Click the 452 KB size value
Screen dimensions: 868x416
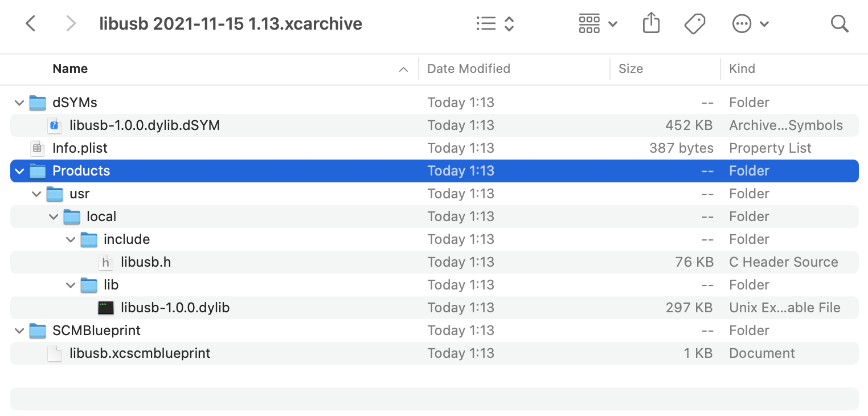coord(689,125)
